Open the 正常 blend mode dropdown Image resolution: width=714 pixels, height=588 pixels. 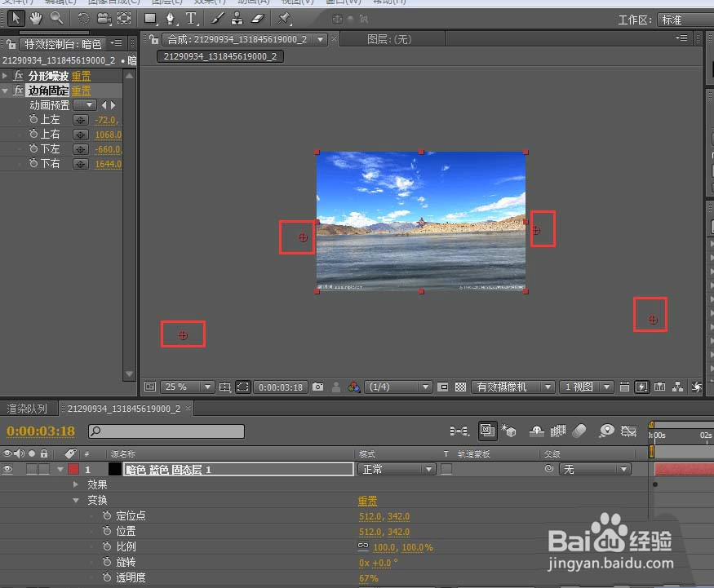point(397,469)
